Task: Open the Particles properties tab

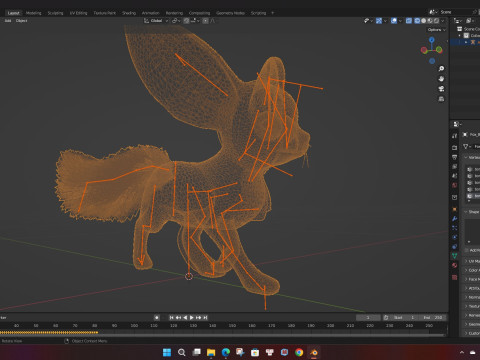Action: tap(454, 228)
